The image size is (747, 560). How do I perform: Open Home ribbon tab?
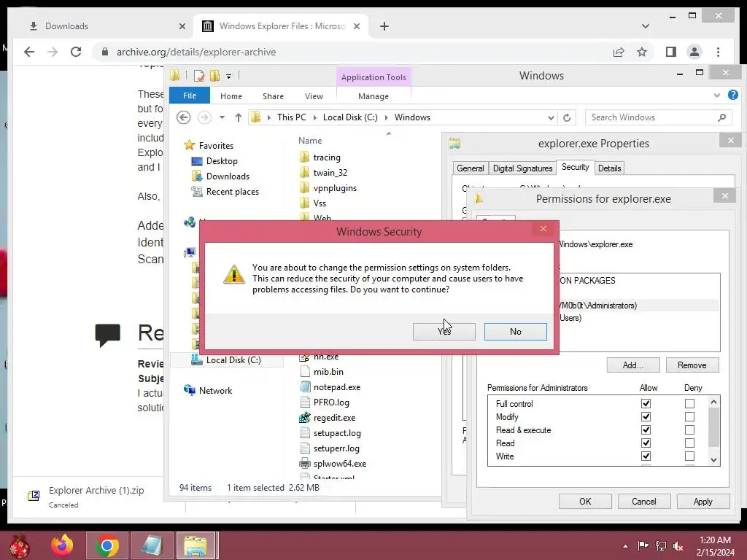231,96
